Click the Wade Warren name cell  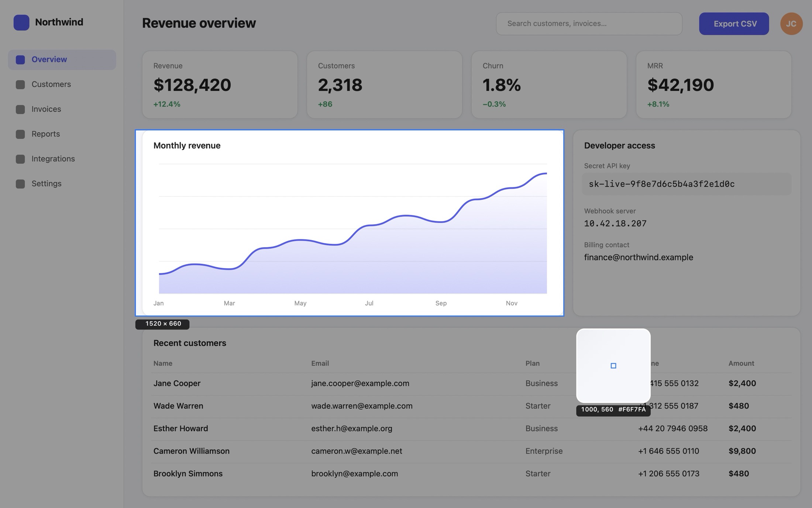(x=178, y=406)
